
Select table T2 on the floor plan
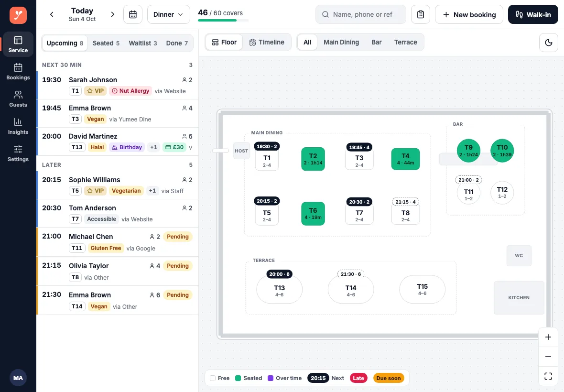(313, 159)
